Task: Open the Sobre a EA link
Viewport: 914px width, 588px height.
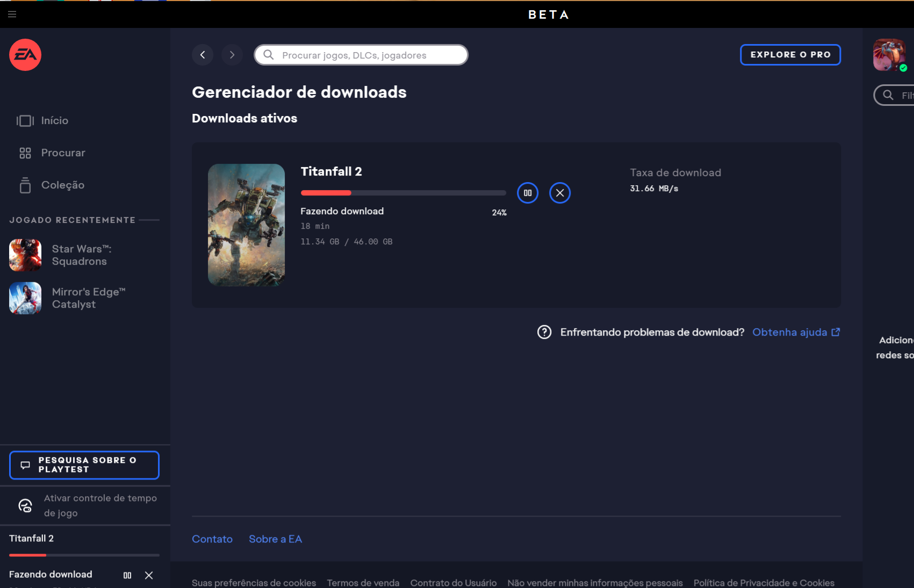Action: [x=275, y=539]
